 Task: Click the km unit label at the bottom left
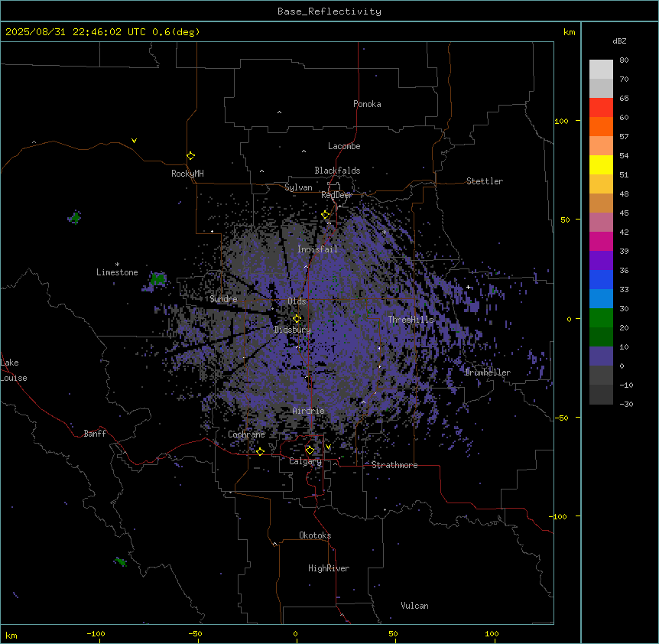[11, 636]
